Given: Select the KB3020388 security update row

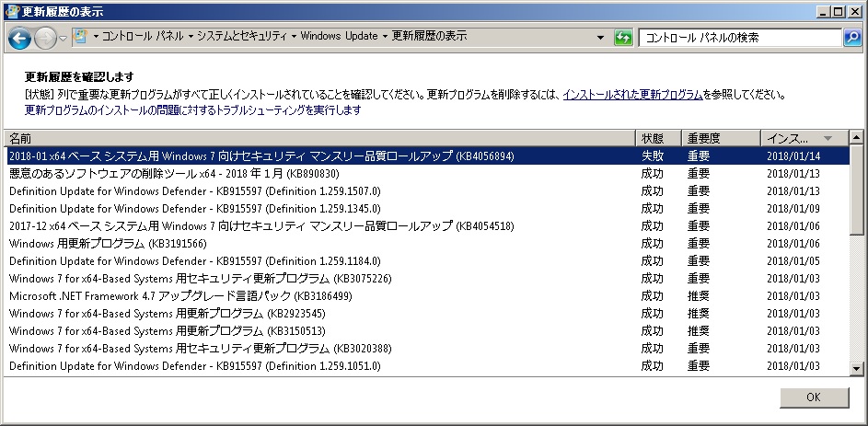Looking at the screenshot, I should coord(428,349).
